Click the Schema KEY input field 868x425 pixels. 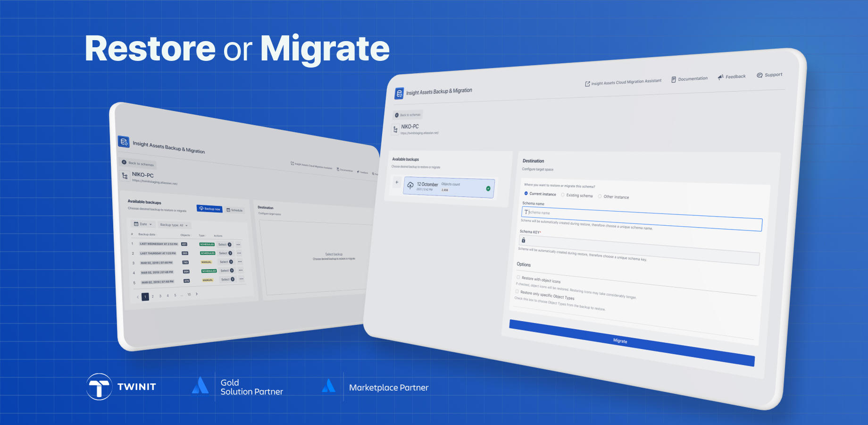click(639, 250)
